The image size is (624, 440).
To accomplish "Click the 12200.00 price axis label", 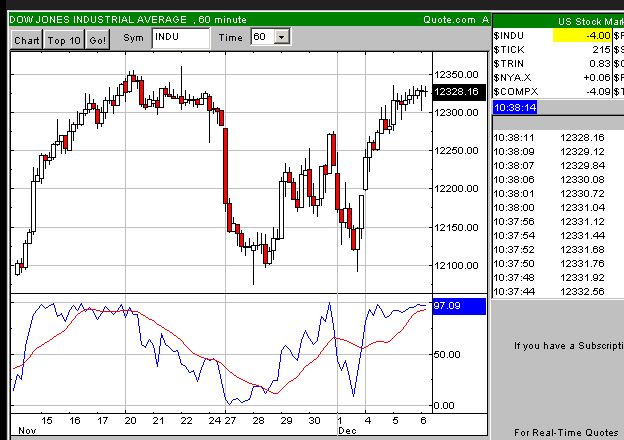I will [456, 189].
